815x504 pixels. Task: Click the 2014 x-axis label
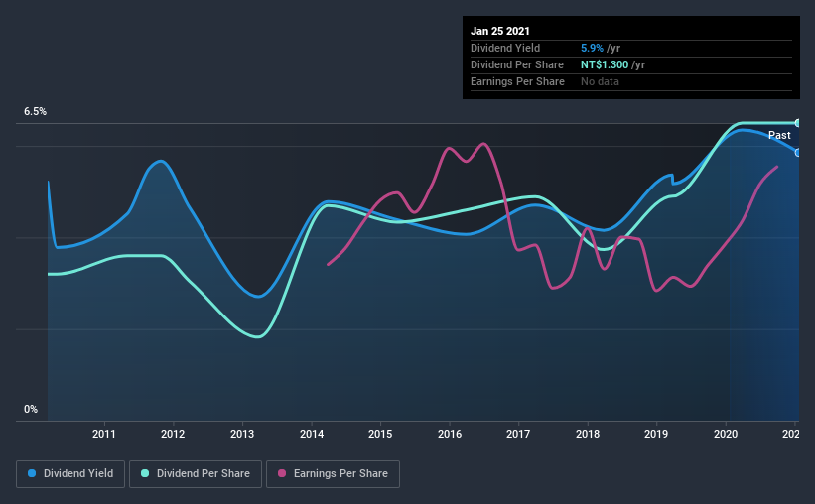312,434
